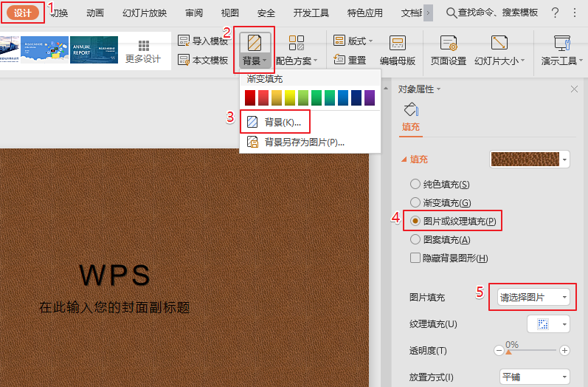Pick the dark navy gradient swatch
The height and width of the screenshot is (387, 588).
(356, 97)
